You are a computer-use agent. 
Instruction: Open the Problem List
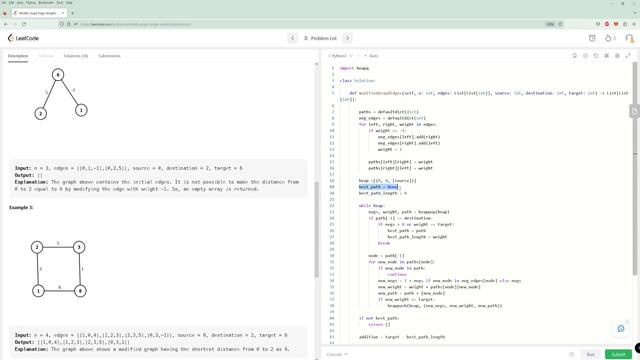(320, 38)
